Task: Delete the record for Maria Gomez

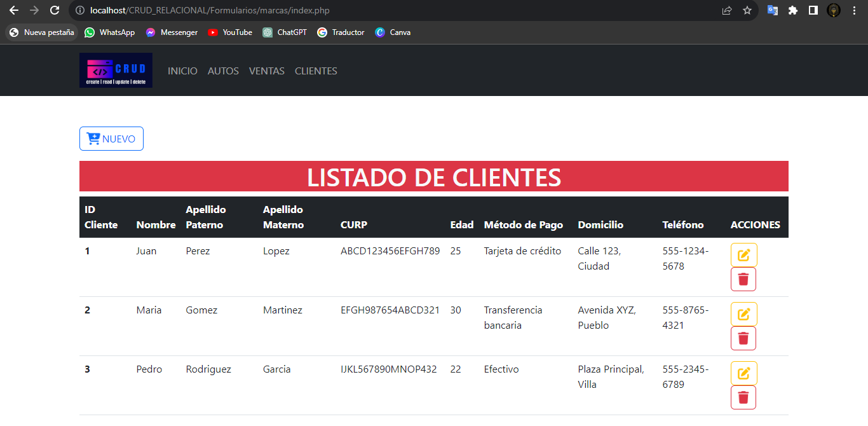Action: pos(743,338)
